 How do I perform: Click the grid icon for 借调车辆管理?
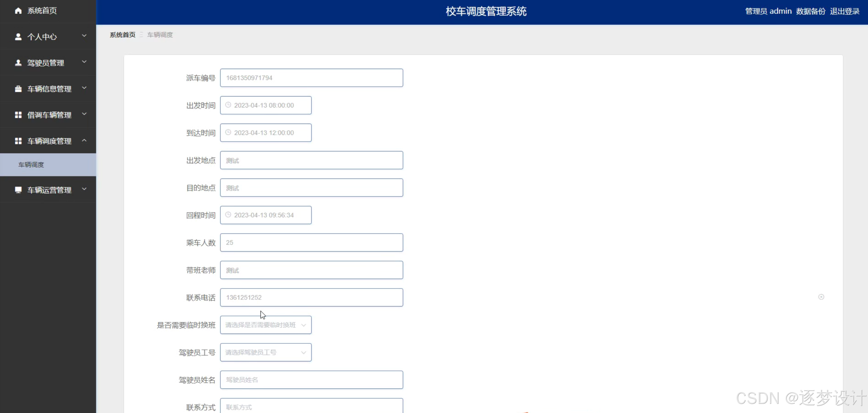coord(18,115)
